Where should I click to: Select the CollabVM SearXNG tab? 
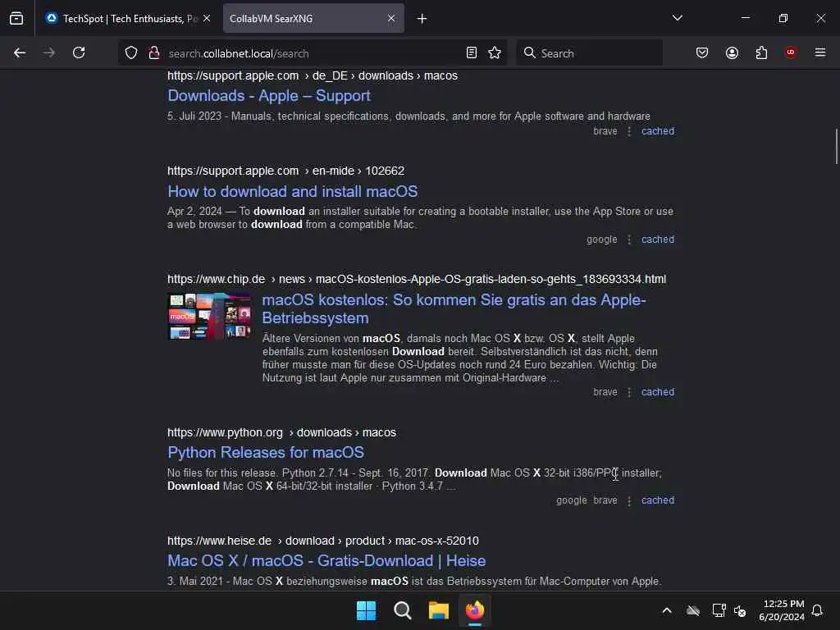point(313,19)
